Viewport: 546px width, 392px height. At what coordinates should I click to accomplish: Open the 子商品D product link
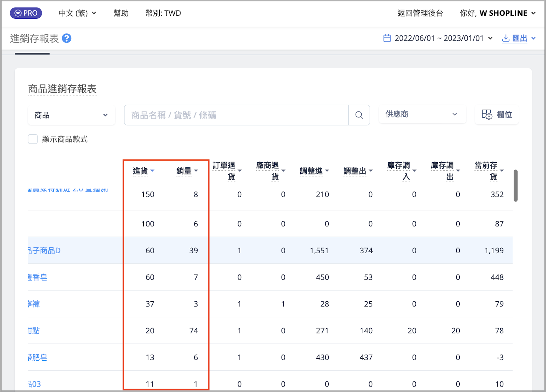pos(44,251)
